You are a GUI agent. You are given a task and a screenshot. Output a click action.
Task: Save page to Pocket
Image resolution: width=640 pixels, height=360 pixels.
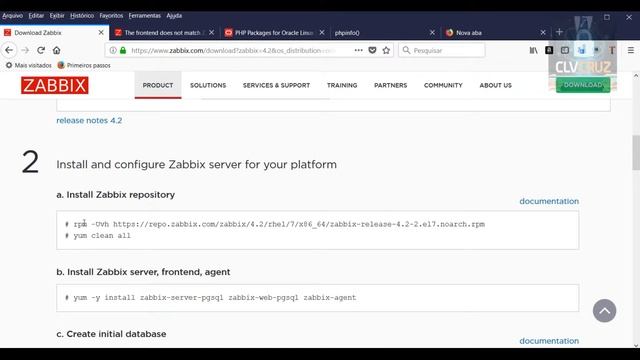click(x=372, y=50)
